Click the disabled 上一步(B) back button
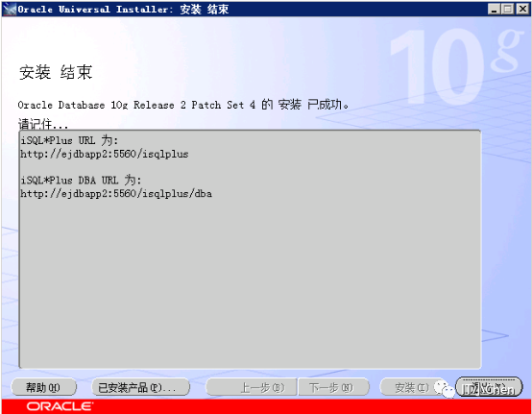The width and height of the screenshot is (532, 414). point(252,387)
